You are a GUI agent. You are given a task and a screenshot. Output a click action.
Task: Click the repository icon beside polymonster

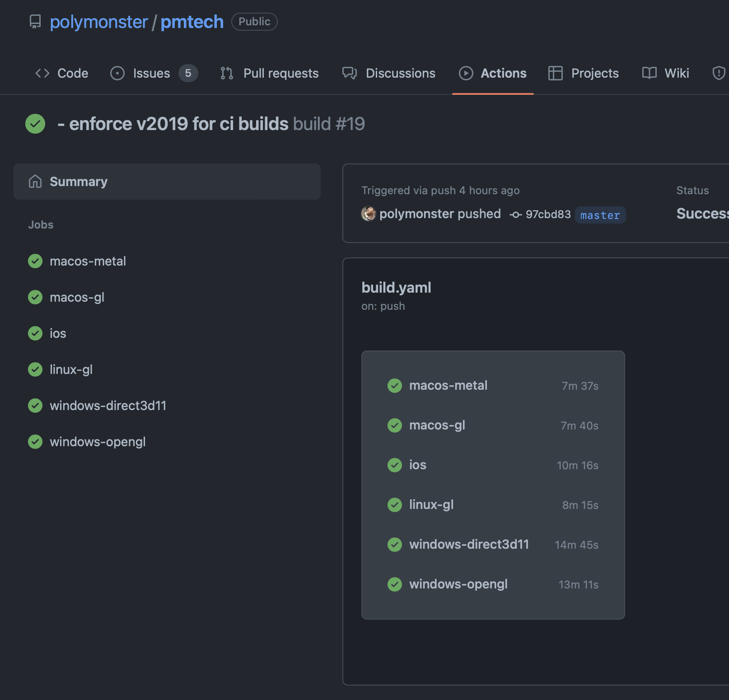35,22
